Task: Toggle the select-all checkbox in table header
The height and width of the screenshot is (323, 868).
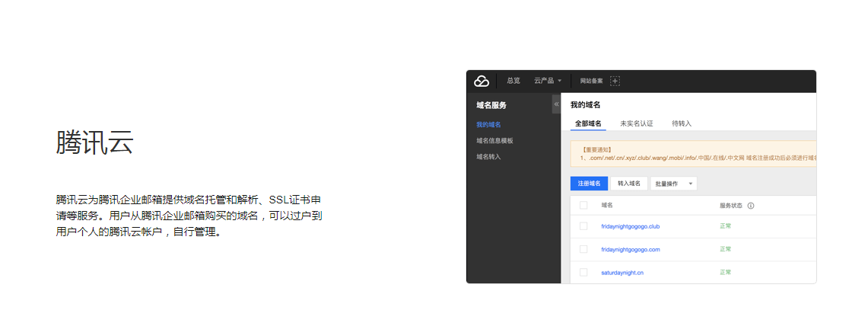Action: [583, 206]
